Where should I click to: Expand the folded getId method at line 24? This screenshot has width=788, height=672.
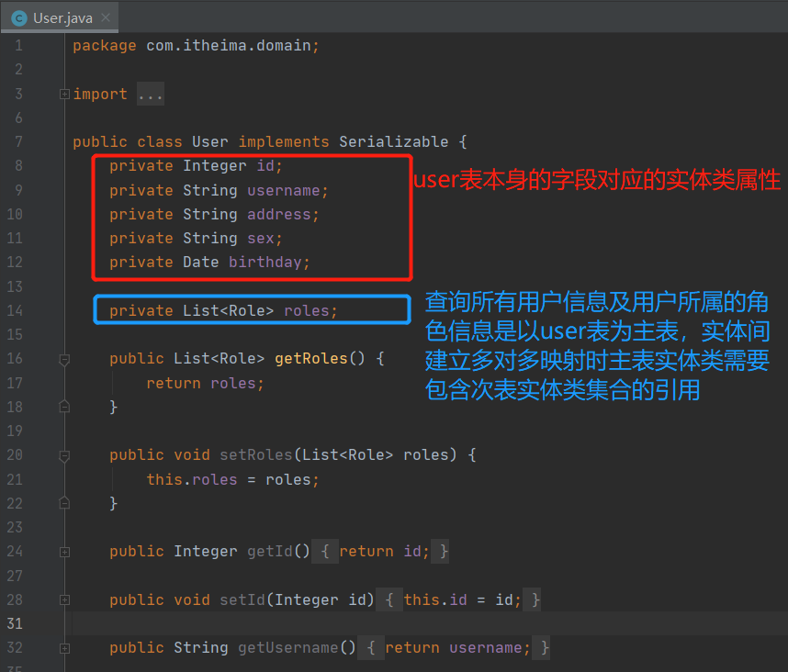click(x=64, y=552)
